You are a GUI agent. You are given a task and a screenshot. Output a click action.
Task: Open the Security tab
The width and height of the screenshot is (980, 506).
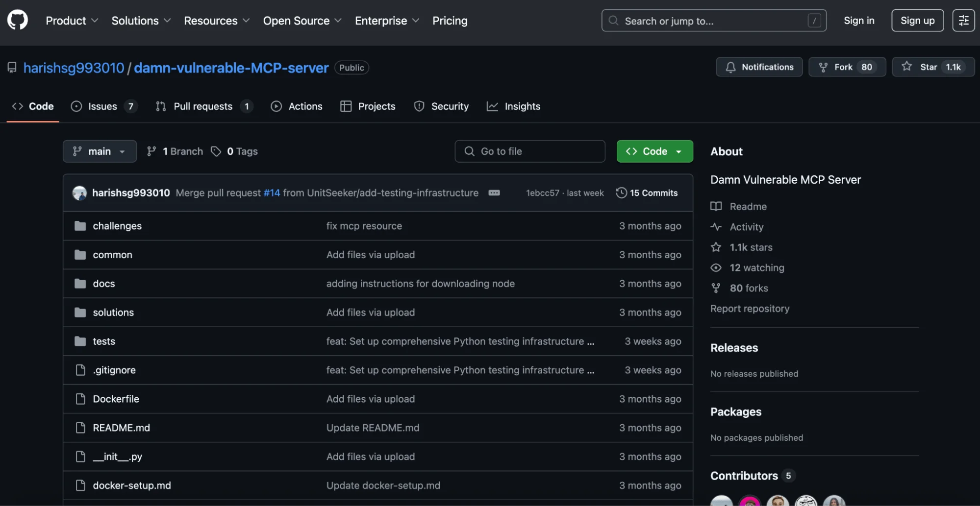pos(441,106)
